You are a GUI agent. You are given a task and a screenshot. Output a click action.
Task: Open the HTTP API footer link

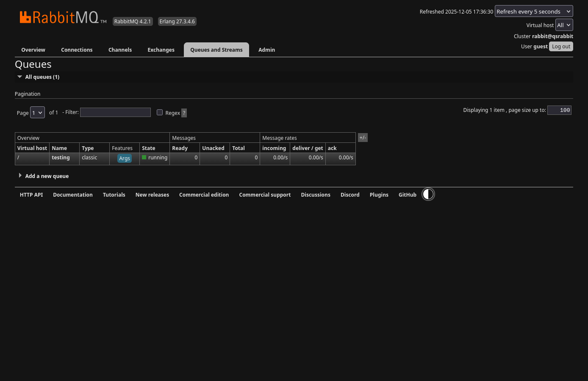31,195
